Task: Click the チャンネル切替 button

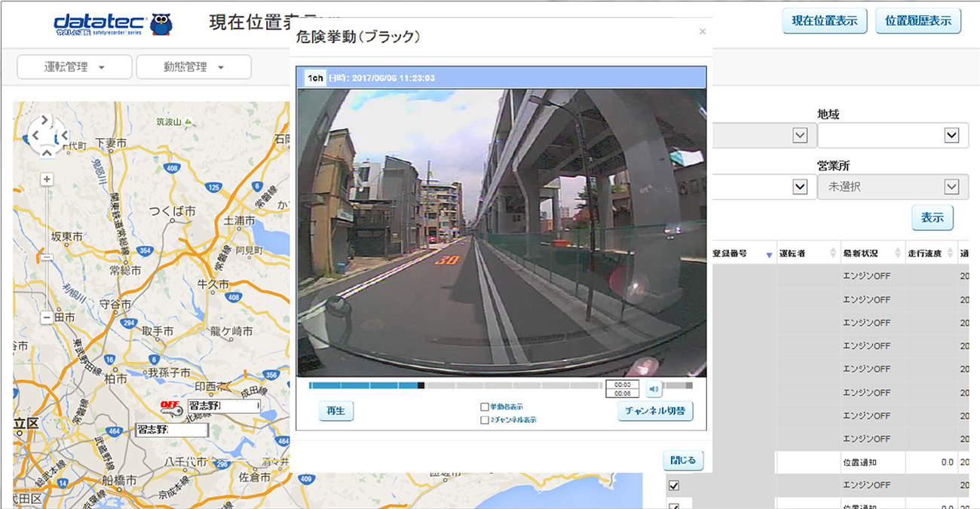Action: pos(654,411)
